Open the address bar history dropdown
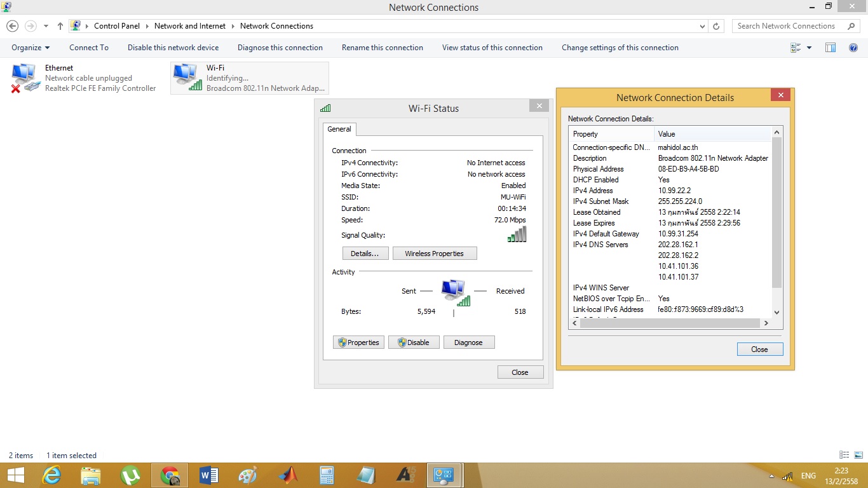Screen dimensions: 868x488 coord(702,26)
